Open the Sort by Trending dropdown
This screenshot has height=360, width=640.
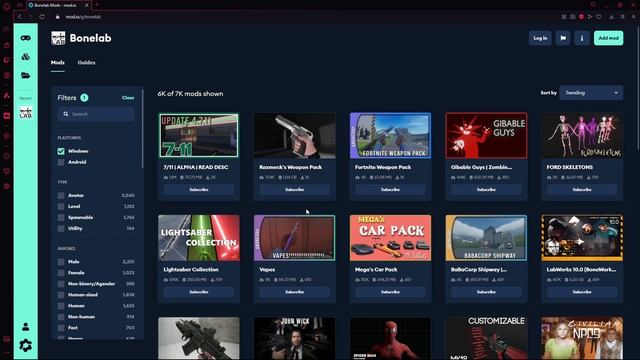591,93
